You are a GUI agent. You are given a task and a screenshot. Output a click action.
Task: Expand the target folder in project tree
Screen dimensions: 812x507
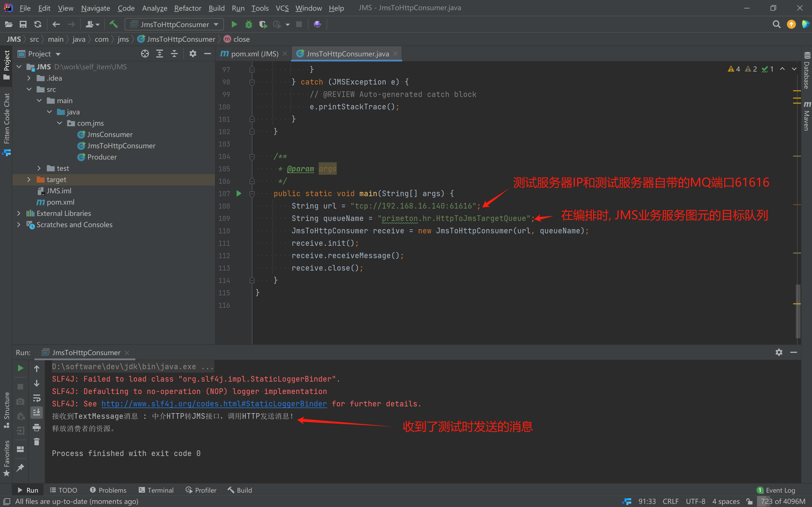pos(29,180)
